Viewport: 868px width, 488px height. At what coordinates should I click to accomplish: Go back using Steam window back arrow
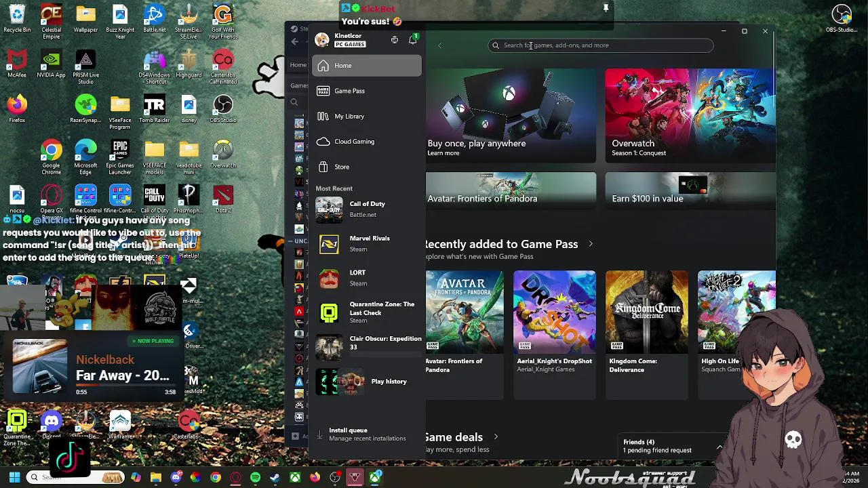(x=294, y=42)
